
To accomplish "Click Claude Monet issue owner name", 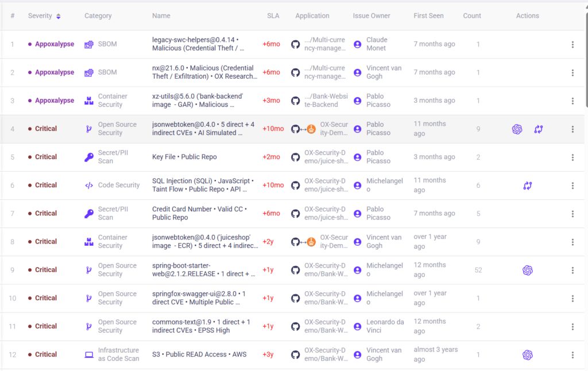I will click(x=377, y=44).
